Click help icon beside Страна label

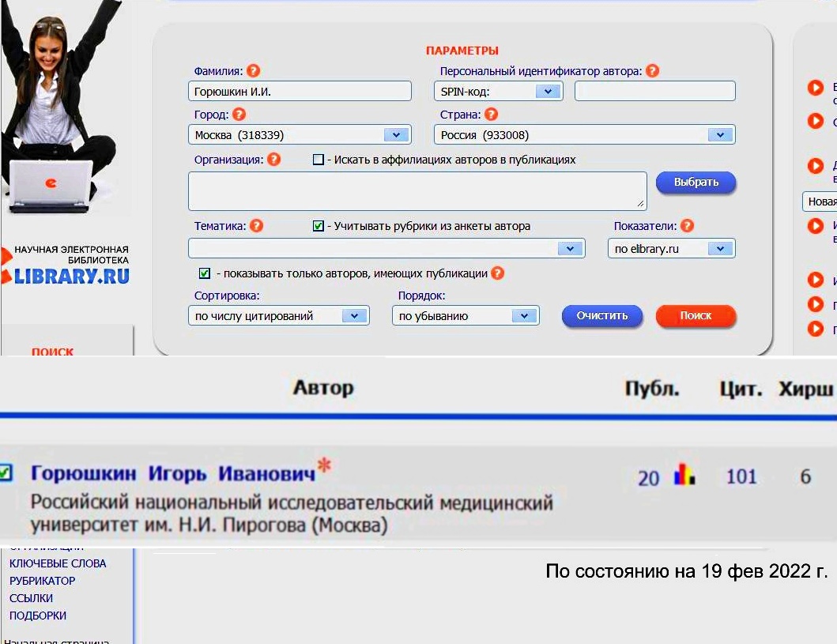491,115
